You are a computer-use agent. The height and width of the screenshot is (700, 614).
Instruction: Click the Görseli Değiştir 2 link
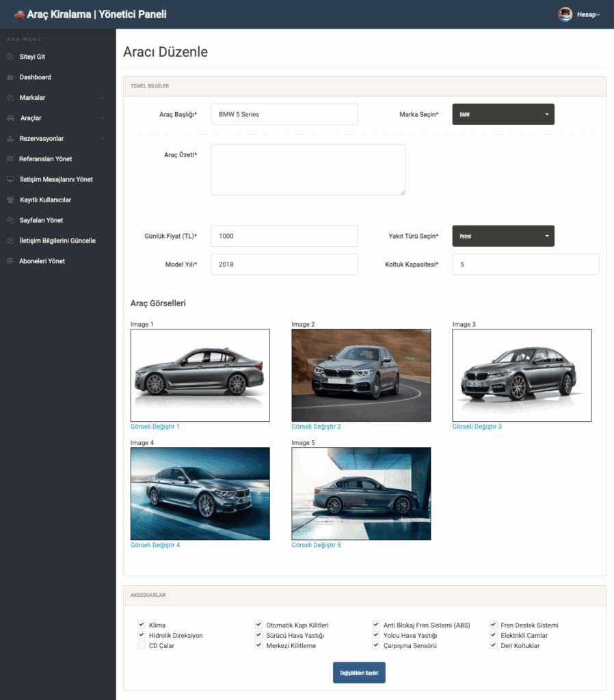pos(316,427)
